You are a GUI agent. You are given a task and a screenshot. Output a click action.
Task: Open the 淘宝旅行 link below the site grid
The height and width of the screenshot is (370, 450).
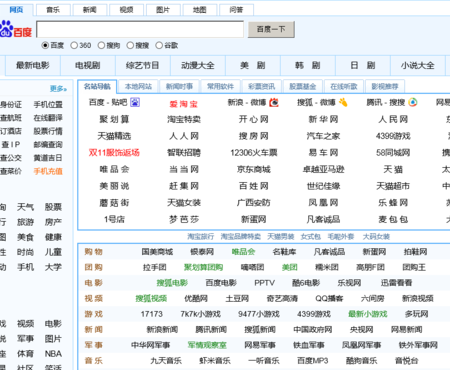200,237
